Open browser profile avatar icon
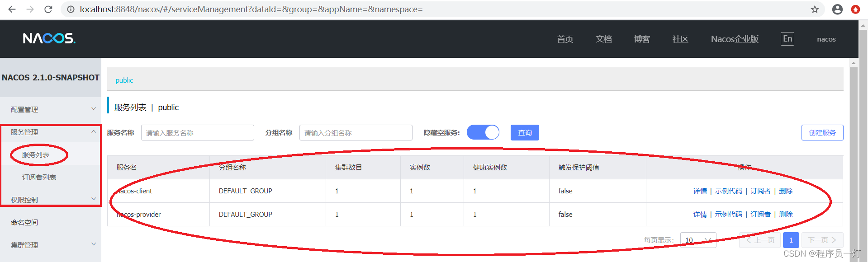This screenshot has height=262, width=868. pos(837,9)
